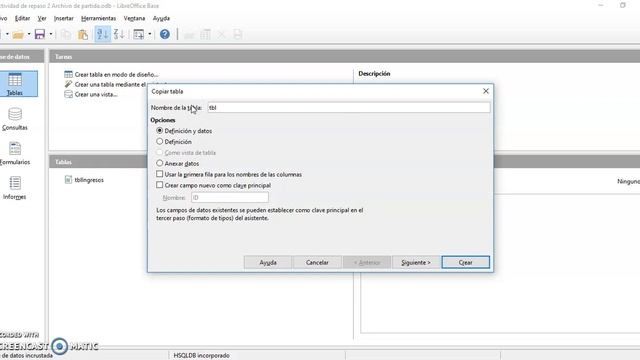Viewport: 640px width, 360px height.
Task: Select the Formularios icon in the sidebar
Action: [x=15, y=153]
